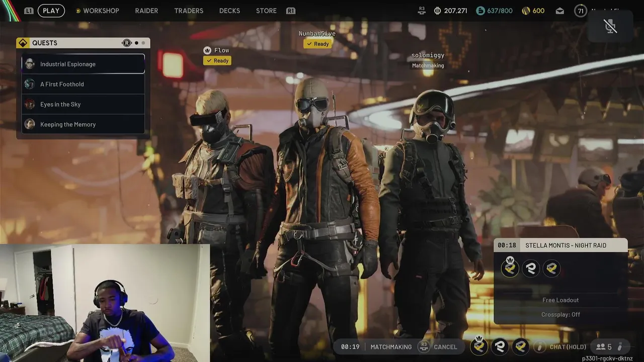Click the crown icon beside Flow

coord(207,50)
